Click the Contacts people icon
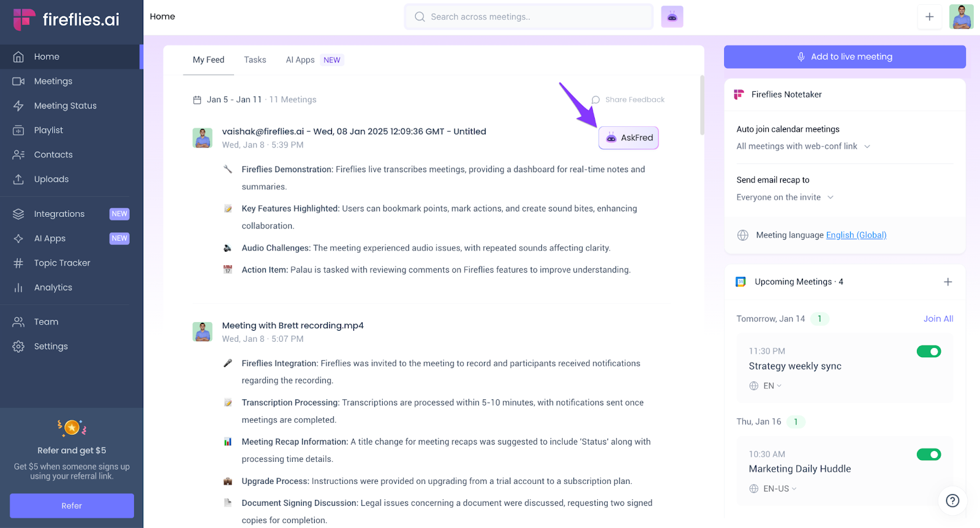Viewport: 980px width, 528px height. click(18, 154)
